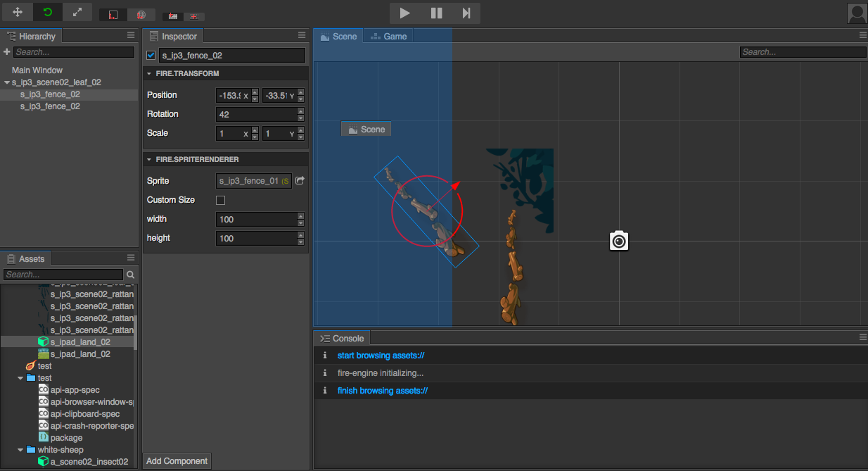Select the Scale tool in toolbar
Image resolution: width=868 pixels, height=471 pixels.
[77, 13]
